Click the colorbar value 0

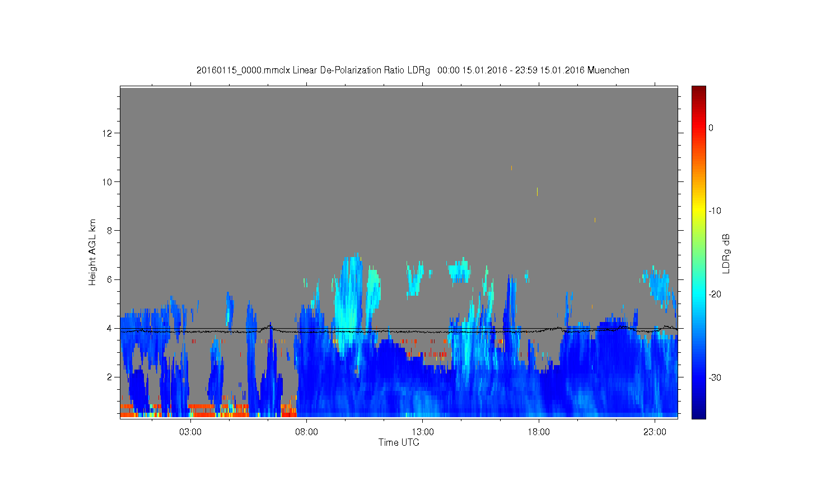pyautogui.click(x=711, y=128)
